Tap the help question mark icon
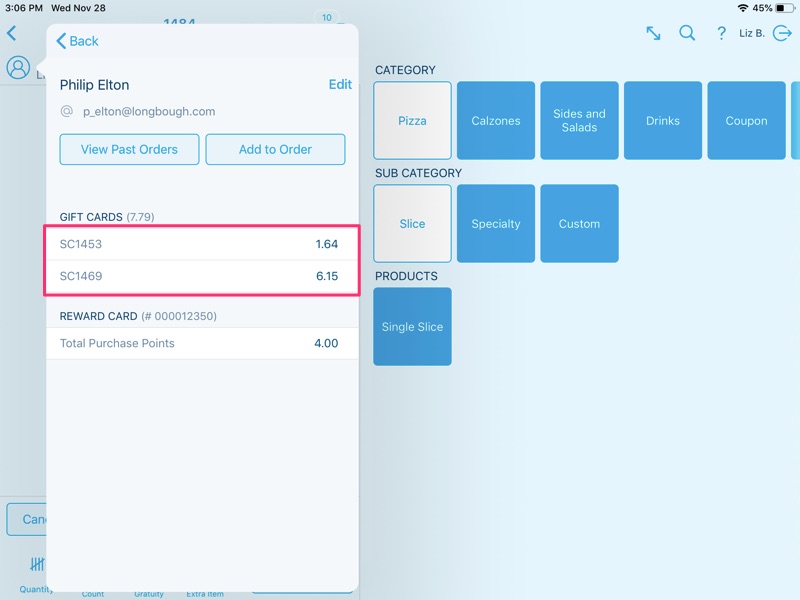This screenshot has width=800, height=600. (721, 33)
